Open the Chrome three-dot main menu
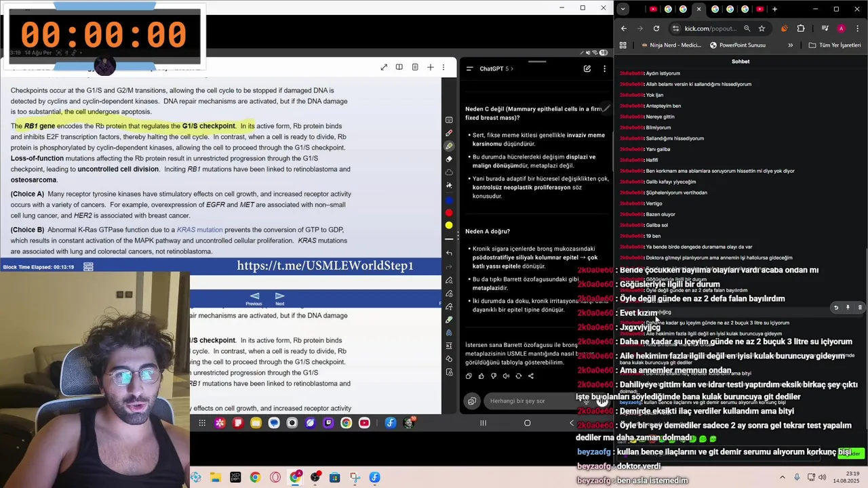Screen dimensions: 868x488 (x=856, y=28)
